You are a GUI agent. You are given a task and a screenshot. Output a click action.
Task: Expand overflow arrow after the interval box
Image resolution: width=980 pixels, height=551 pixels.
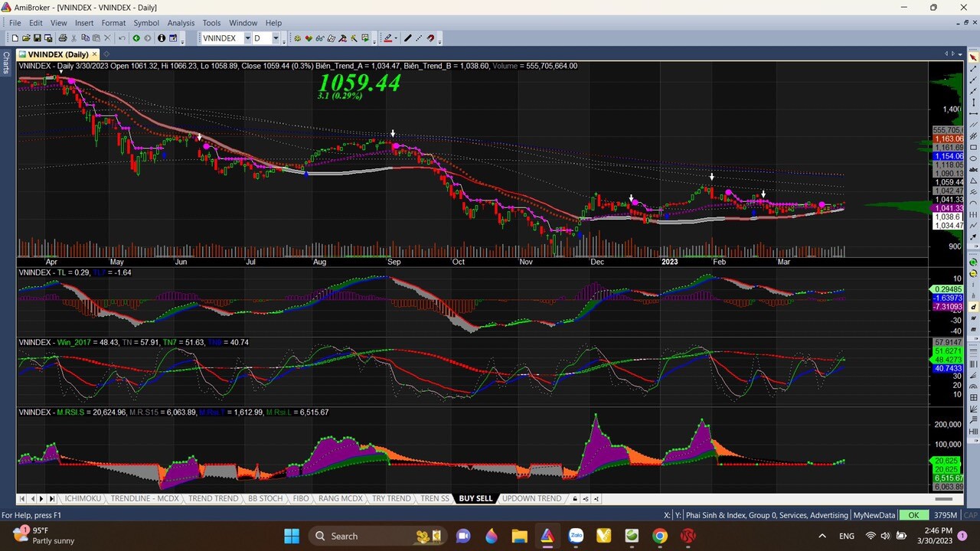pyautogui.click(x=284, y=39)
